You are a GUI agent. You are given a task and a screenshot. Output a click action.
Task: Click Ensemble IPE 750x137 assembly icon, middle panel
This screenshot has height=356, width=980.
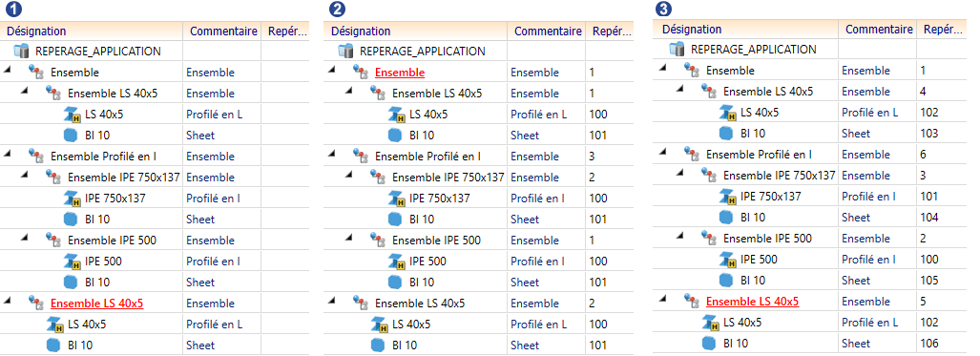tap(378, 178)
